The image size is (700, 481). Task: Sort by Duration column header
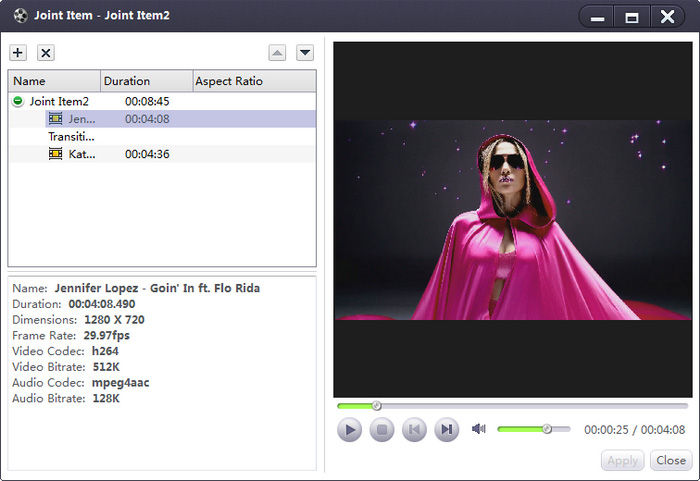click(147, 81)
